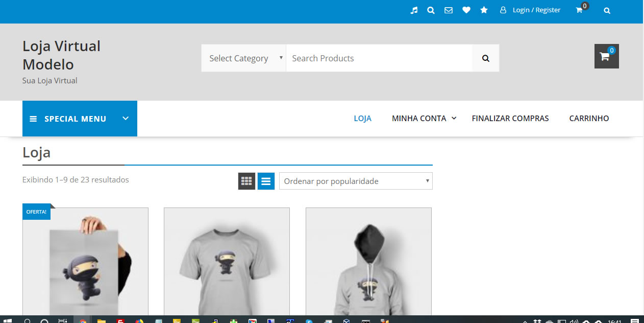Click the music note icon in top bar

point(414,10)
